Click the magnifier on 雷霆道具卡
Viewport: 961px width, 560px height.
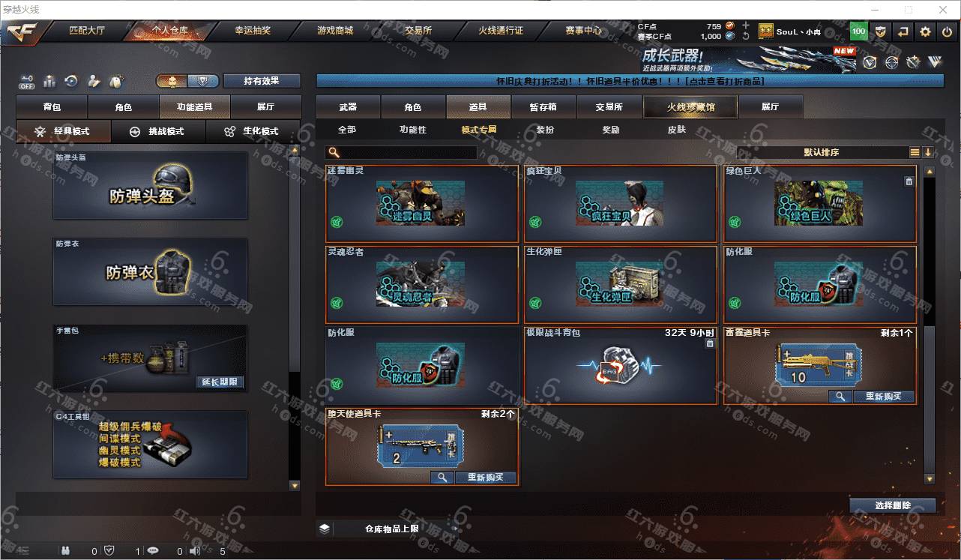(840, 397)
